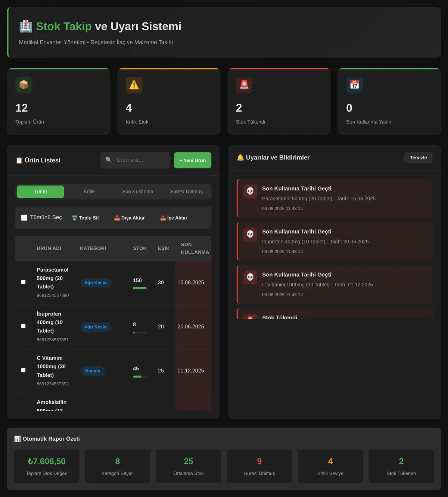
Task: Click the calendar icon on Son Kullanma Yakın card
Action: [x=354, y=85]
